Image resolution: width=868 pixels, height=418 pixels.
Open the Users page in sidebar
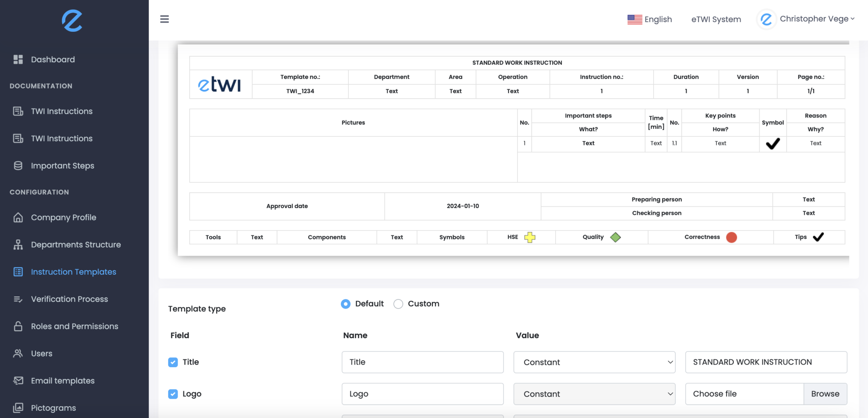pyautogui.click(x=42, y=354)
